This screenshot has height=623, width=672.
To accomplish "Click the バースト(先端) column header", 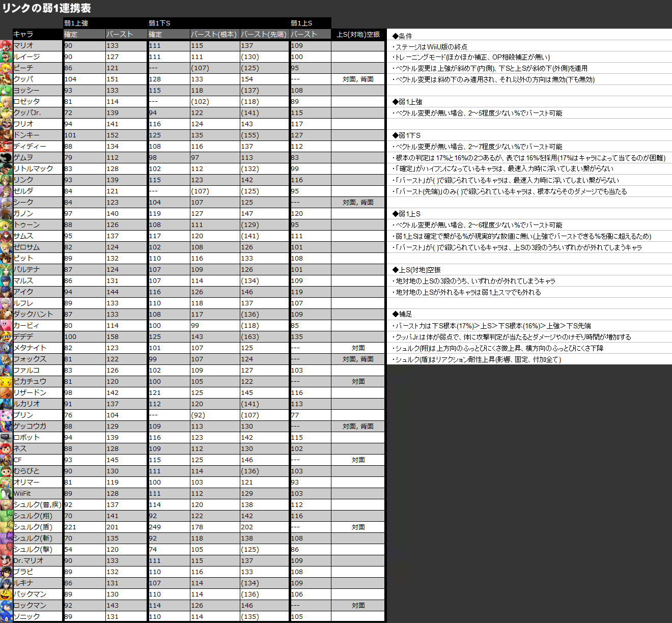I will click(x=264, y=34).
